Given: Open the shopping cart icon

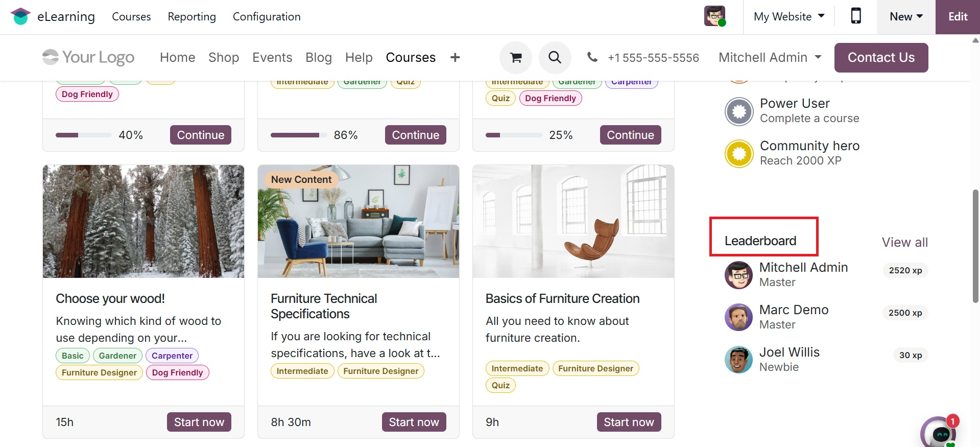Looking at the screenshot, I should (x=516, y=58).
